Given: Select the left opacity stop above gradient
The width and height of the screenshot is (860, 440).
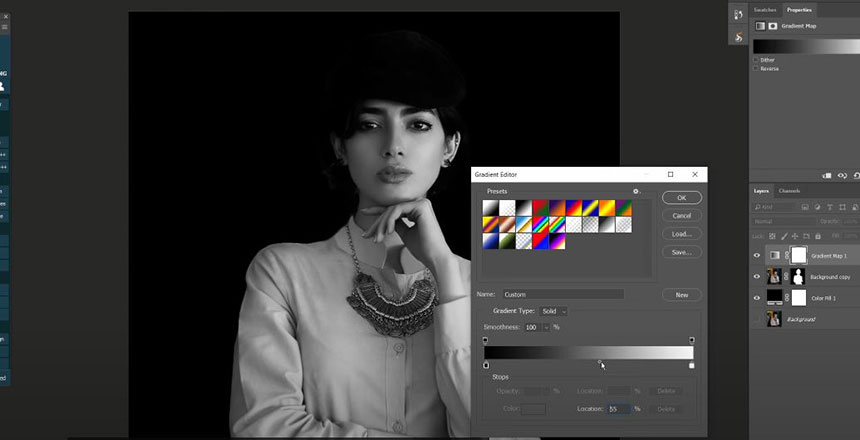Looking at the screenshot, I should [485, 340].
